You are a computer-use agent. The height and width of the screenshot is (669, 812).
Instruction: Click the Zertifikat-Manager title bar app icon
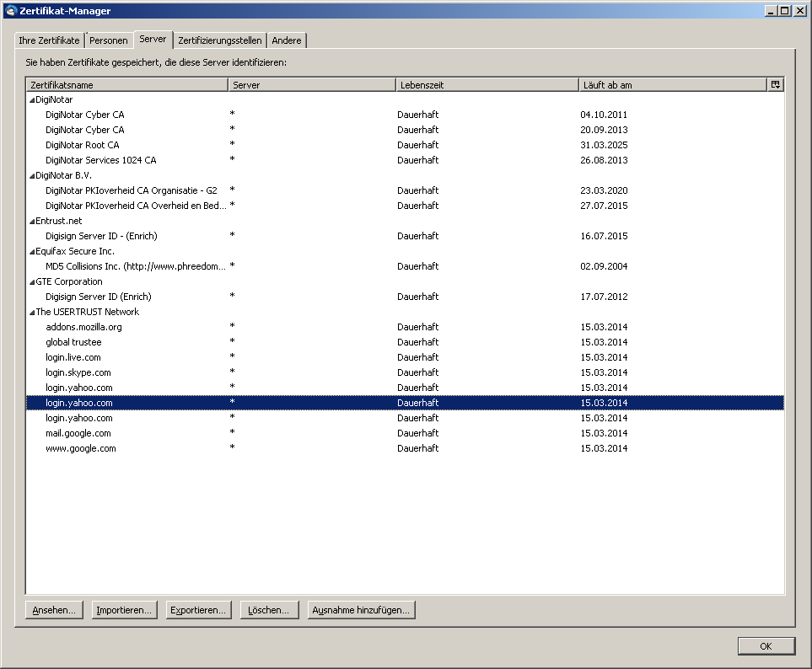[x=10, y=10]
